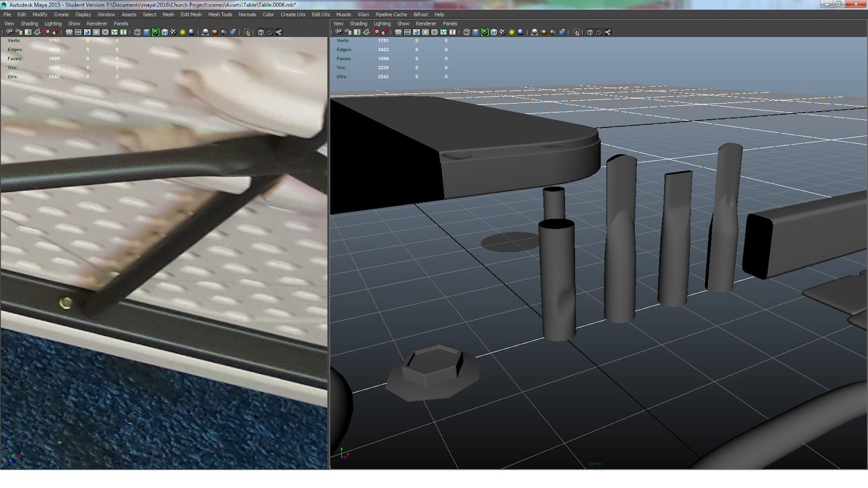The height and width of the screenshot is (488, 868).
Task: Click Image Plane icon in right panel
Action: pos(366,32)
